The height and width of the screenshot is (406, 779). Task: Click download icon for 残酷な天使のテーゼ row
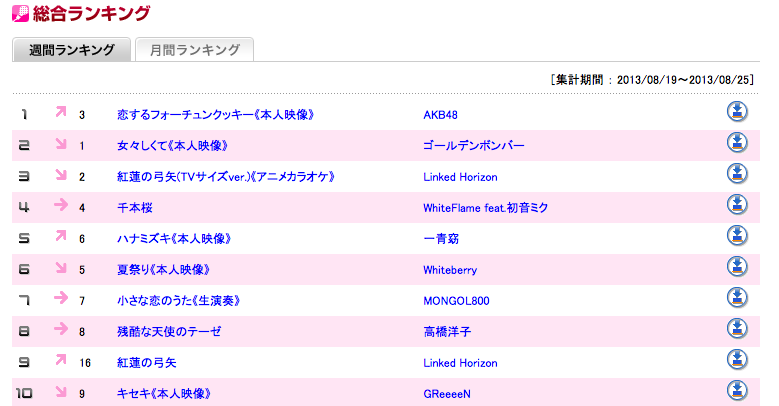737,329
